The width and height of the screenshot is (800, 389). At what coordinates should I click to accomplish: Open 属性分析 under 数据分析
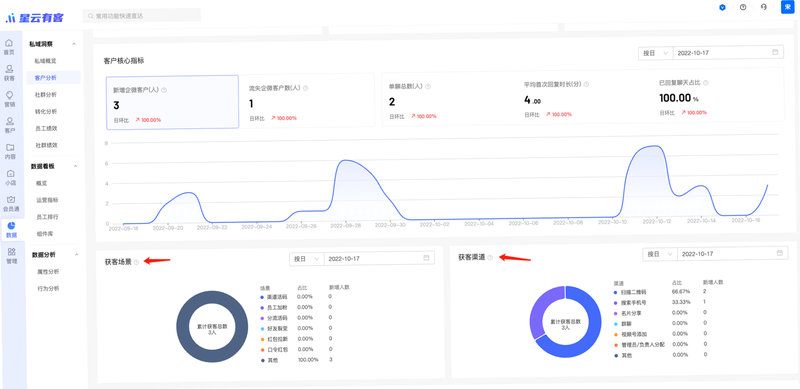[x=48, y=272]
